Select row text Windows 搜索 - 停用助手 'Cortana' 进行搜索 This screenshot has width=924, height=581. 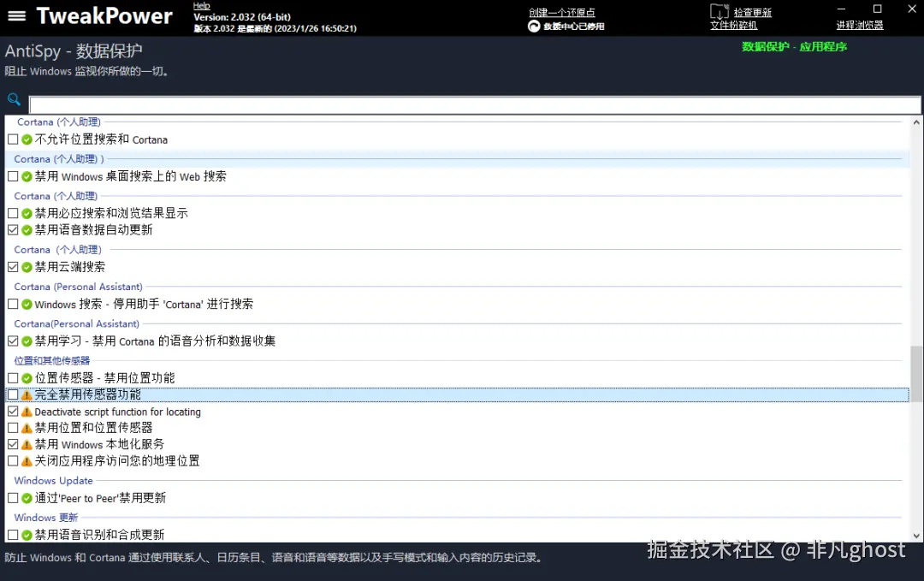click(x=144, y=304)
